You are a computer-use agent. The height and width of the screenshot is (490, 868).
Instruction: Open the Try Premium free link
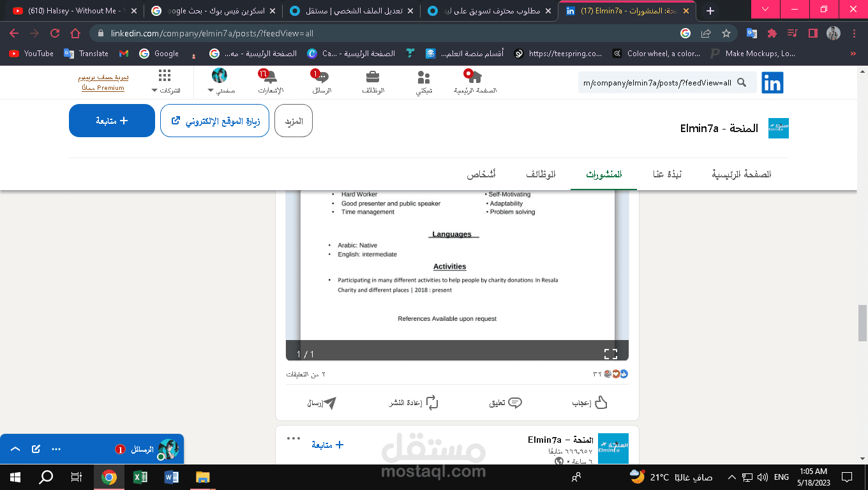(x=103, y=82)
